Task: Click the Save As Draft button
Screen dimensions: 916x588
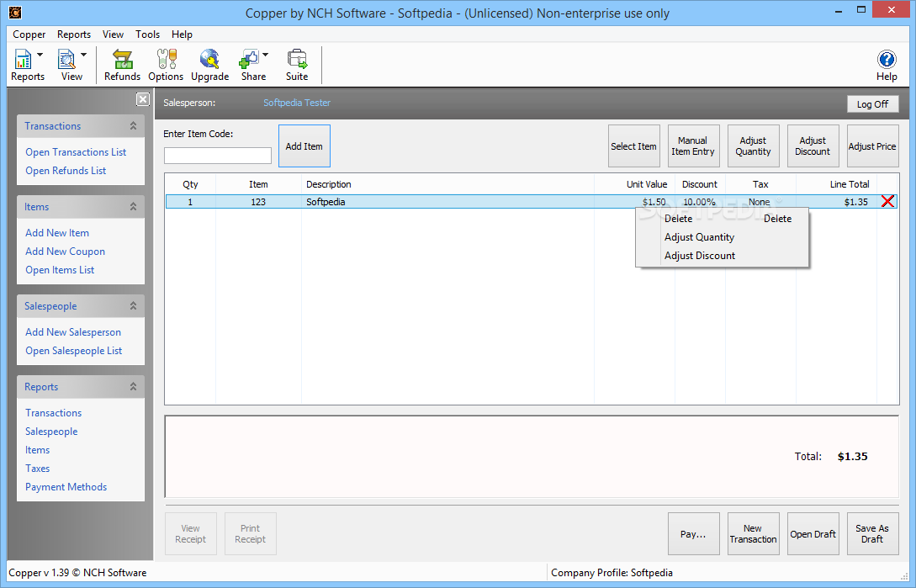Action: pyautogui.click(x=872, y=533)
